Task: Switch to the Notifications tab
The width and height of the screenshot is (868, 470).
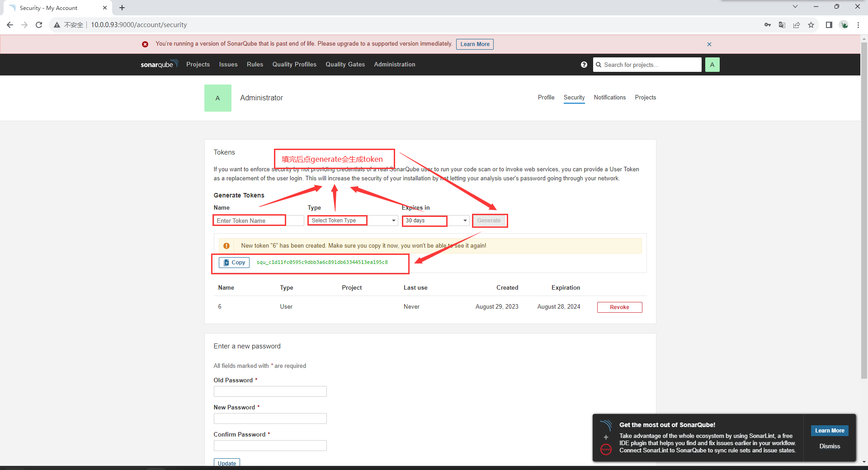Action: point(610,98)
